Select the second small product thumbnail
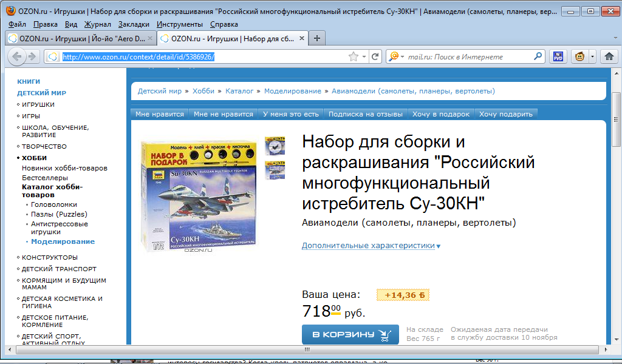Screen dimensions: 622x364 pyautogui.click(x=275, y=170)
